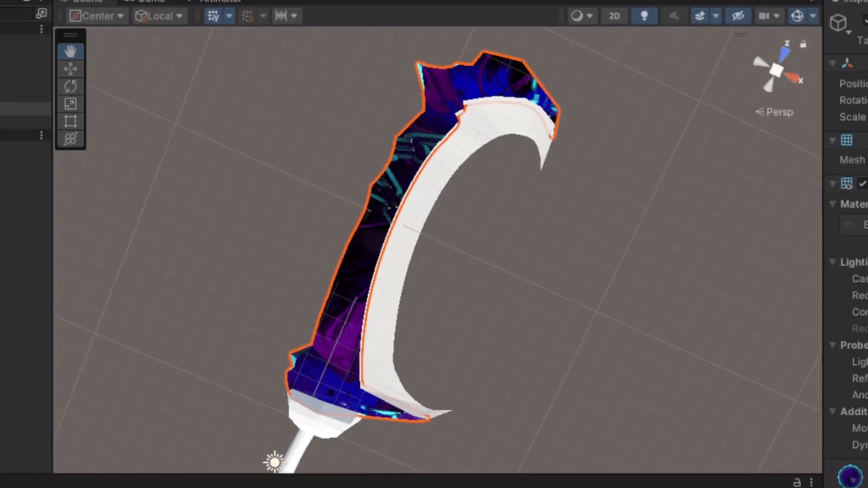Click the Scale label
868x488 pixels.
pos(853,117)
